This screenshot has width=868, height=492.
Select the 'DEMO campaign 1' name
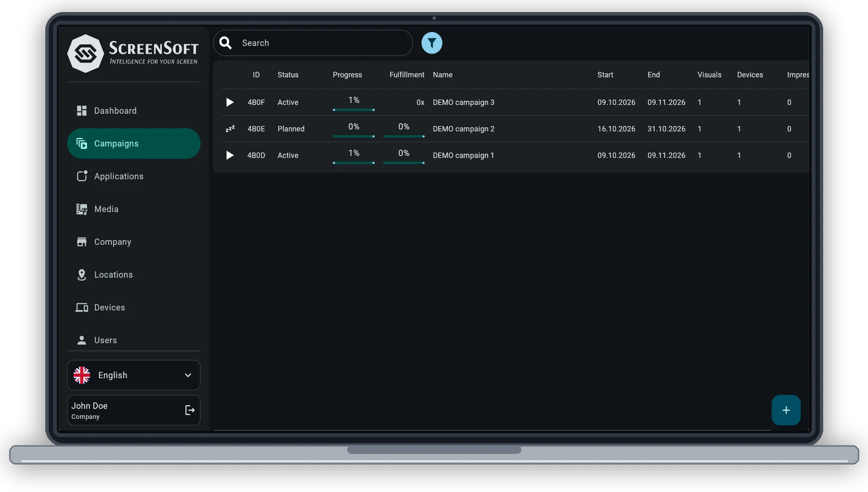point(463,155)
